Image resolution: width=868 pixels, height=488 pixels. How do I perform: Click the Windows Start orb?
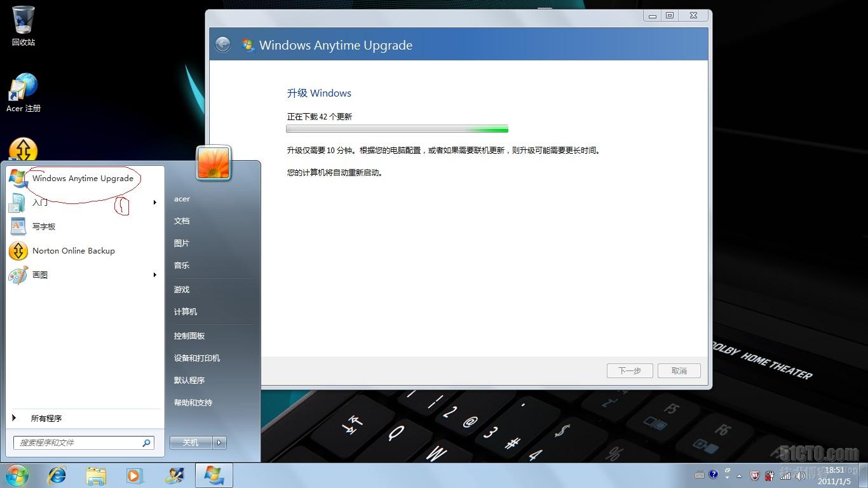tap(17, 475)
